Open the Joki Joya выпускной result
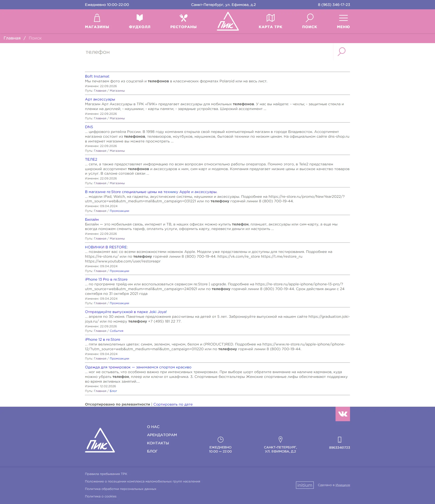Viewport: 435px width, 504px height. pyautogui.click(x=126, y=312)
